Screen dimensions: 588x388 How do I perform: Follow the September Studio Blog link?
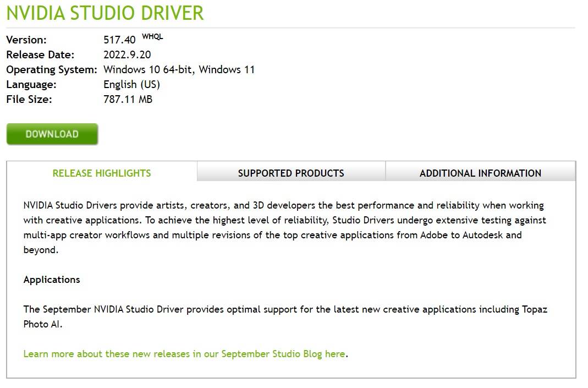pyautogui.click(x=184, y=354)
